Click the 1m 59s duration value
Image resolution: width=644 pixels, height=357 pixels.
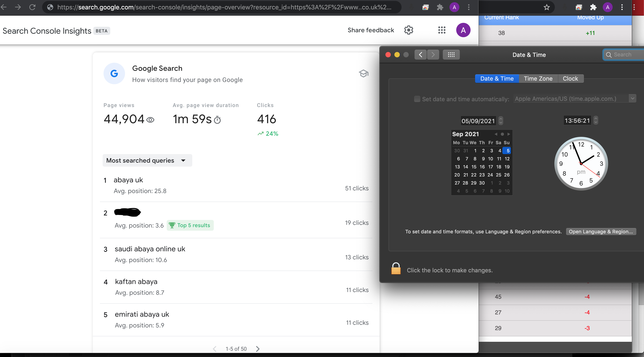click(192, 119)
